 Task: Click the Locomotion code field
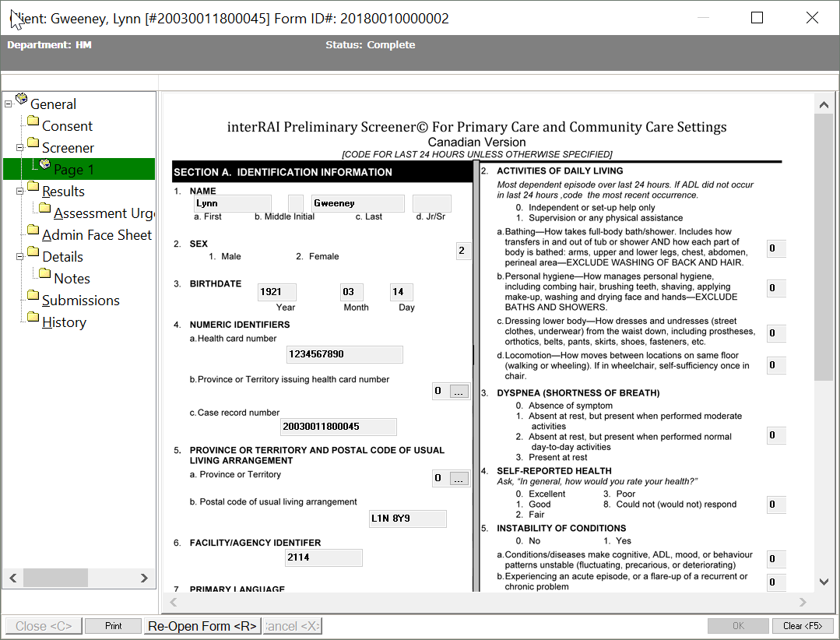click(x=776, y=365)
